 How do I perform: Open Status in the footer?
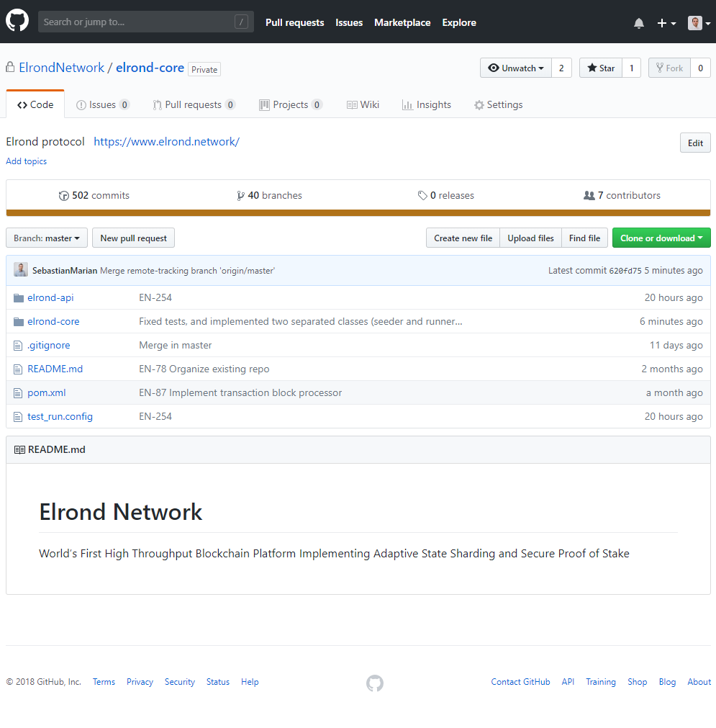(x=218, y=682)
